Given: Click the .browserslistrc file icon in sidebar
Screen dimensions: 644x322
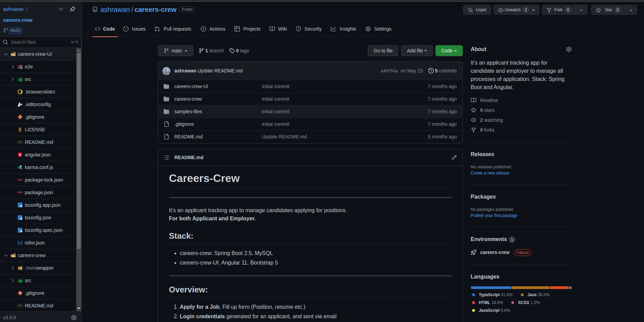Looking at the screenshot, I should [x=20, y=92].
